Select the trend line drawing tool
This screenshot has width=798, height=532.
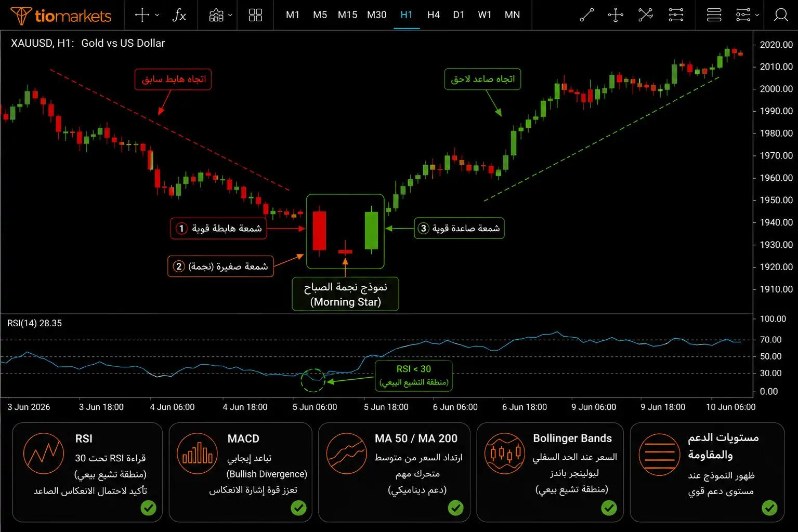586,15
